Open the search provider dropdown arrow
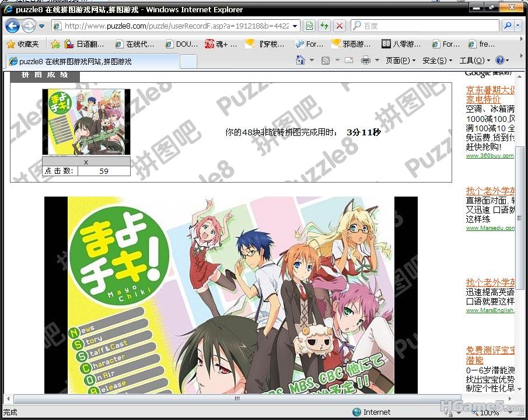The image size is (528, 420). 518,26
